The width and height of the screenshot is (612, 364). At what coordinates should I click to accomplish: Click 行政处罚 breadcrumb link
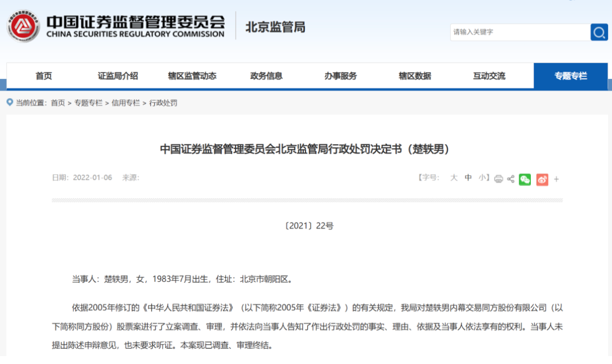pos(163,103)
